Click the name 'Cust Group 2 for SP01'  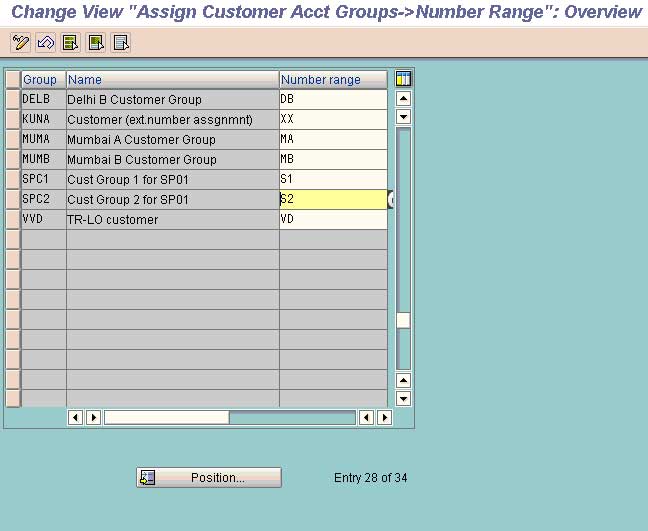click(x=128, y=200)
